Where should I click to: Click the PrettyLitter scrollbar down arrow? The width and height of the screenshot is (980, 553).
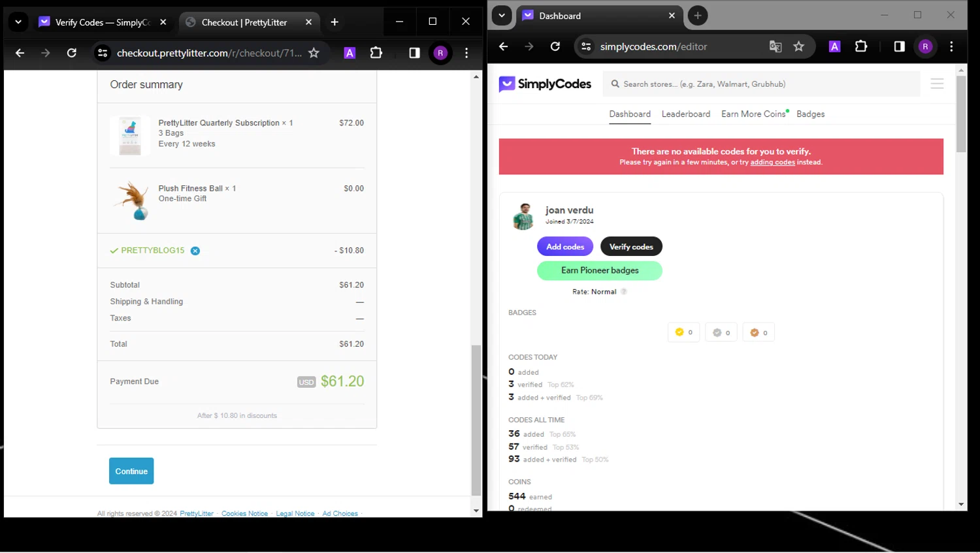pyautogui.click(x=476, y=511)
